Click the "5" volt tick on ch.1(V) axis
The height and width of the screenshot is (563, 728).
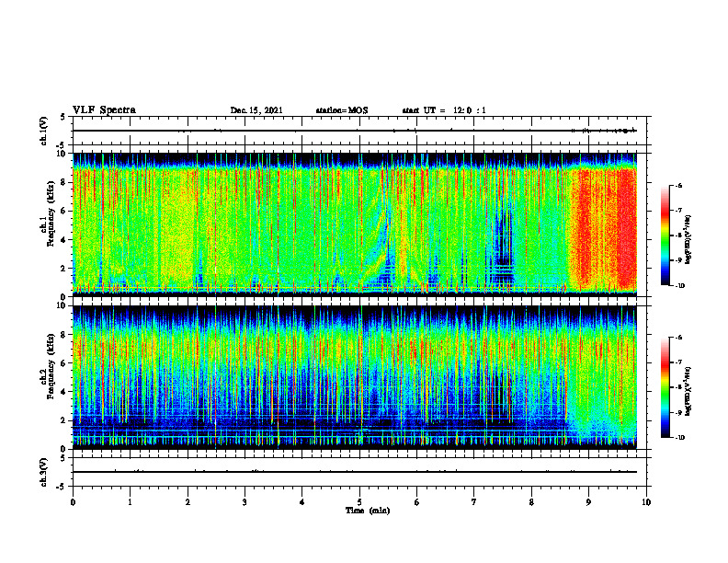(x=63, y=117)
